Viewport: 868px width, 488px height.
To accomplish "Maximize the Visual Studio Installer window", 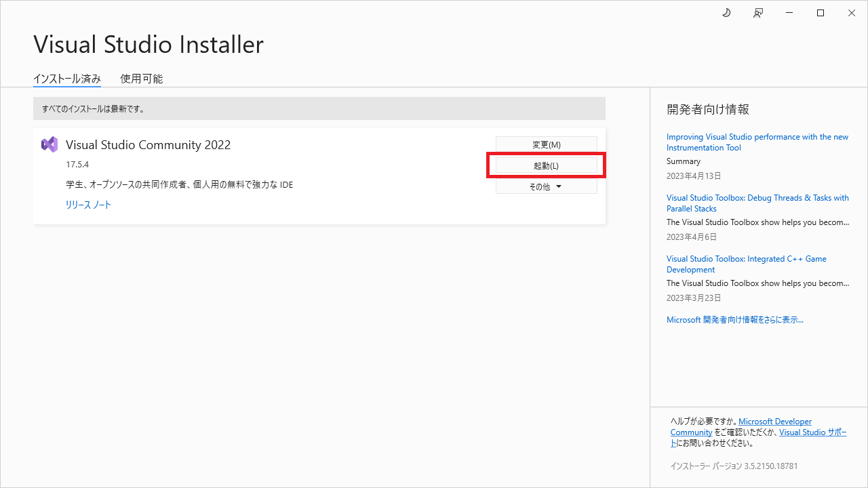I will tap(820, 13).
